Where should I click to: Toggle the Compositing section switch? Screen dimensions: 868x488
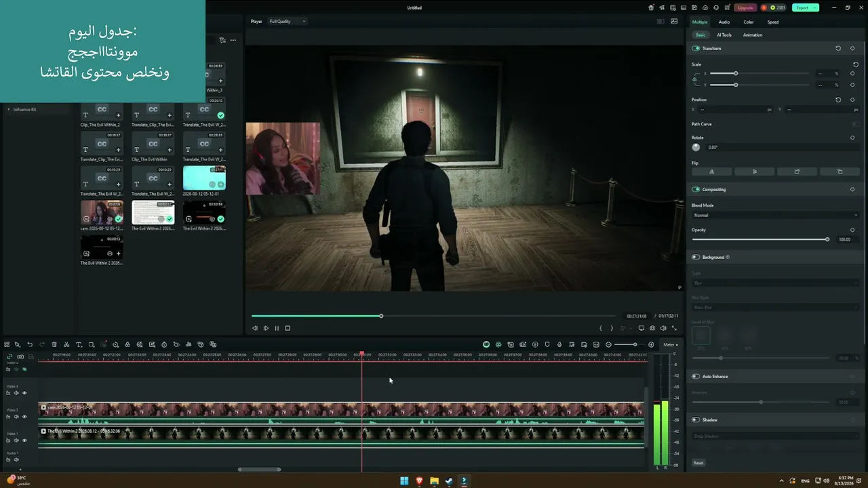coord(696,190)
